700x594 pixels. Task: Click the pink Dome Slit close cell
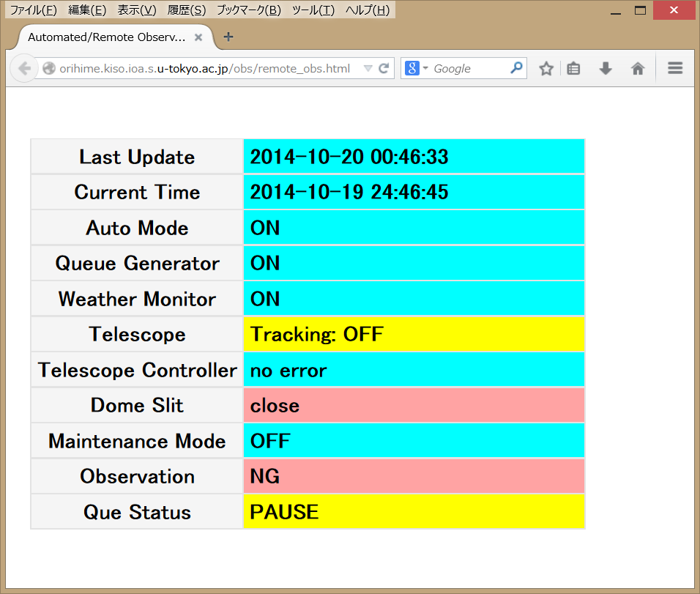point(414,406)
